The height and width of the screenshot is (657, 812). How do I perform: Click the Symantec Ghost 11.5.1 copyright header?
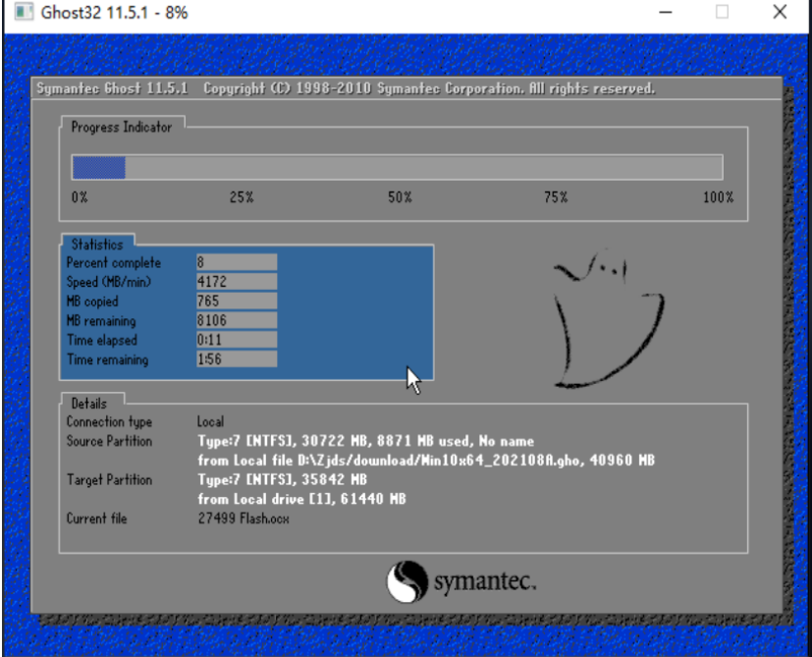[x=346, y=88]
